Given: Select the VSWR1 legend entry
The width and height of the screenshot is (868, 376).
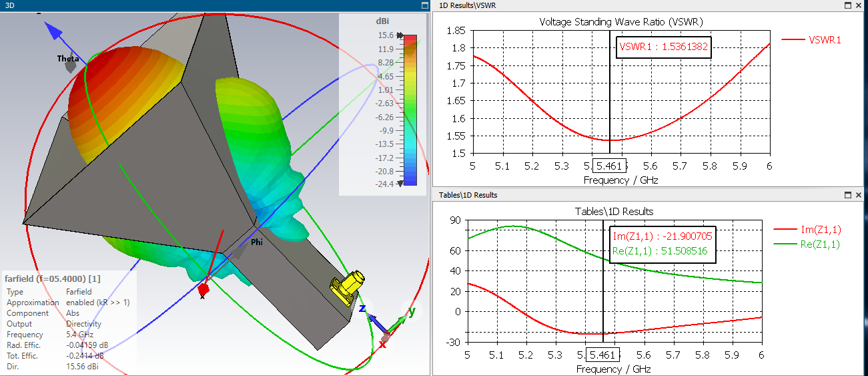Looking at the screenshot, I should pos(811,39).
